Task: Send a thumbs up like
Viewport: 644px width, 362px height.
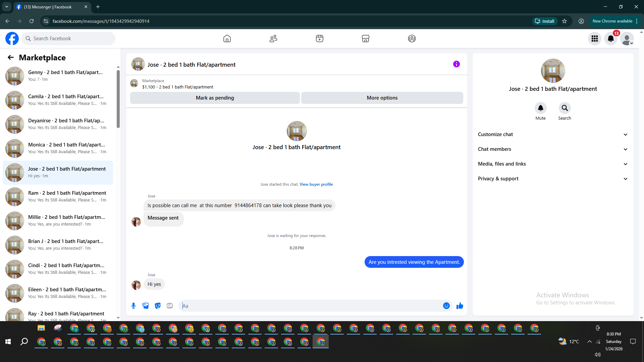Action: pyautogui.click(x=460, y=306)
